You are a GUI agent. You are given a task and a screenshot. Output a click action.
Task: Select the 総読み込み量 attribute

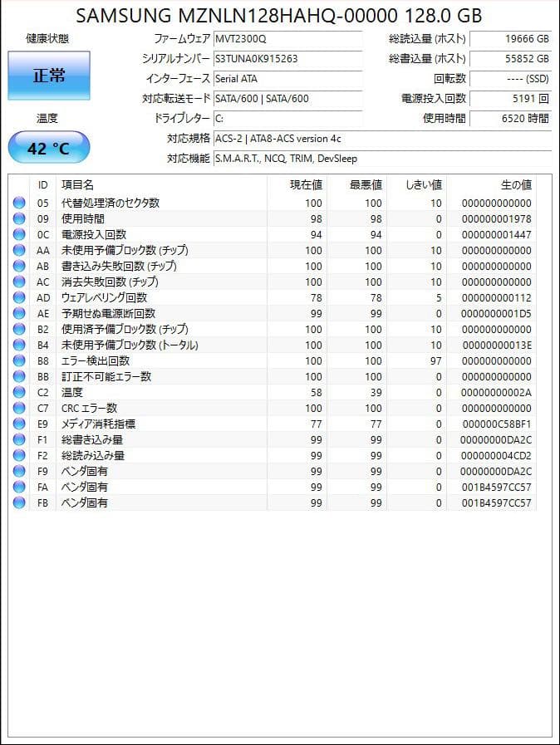click(93, 455)
